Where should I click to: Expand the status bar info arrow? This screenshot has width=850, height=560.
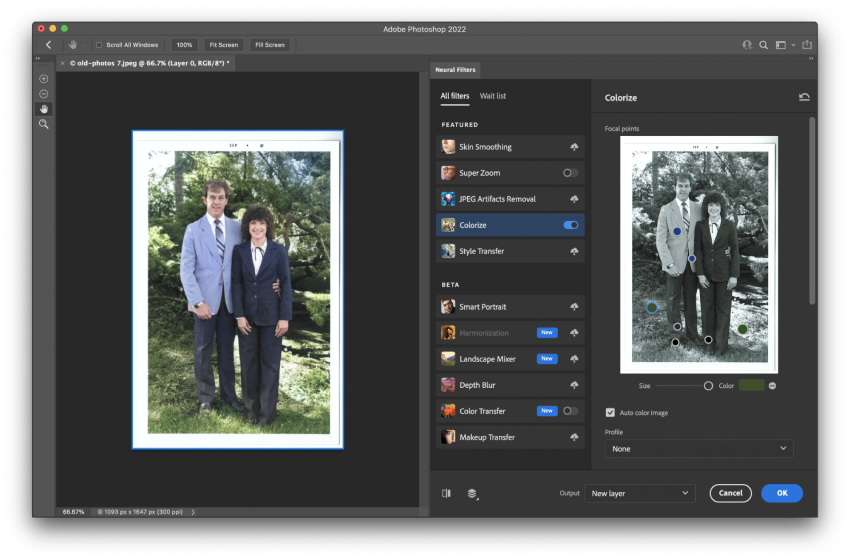(193, 512)
